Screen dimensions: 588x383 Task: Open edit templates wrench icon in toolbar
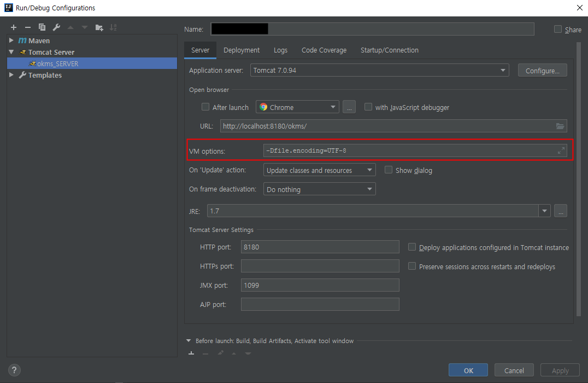(56, 27)
